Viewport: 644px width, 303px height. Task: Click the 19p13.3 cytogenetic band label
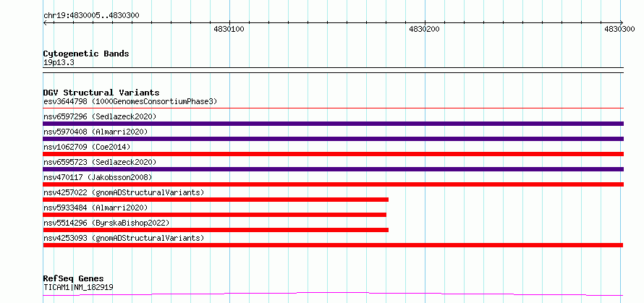(59, 63)
